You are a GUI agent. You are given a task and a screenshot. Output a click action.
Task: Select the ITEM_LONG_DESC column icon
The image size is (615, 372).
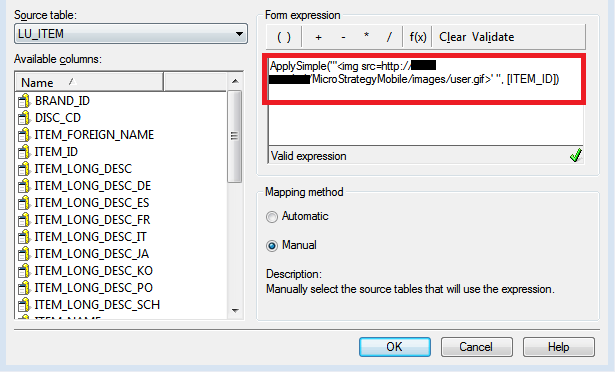(24, 169)
